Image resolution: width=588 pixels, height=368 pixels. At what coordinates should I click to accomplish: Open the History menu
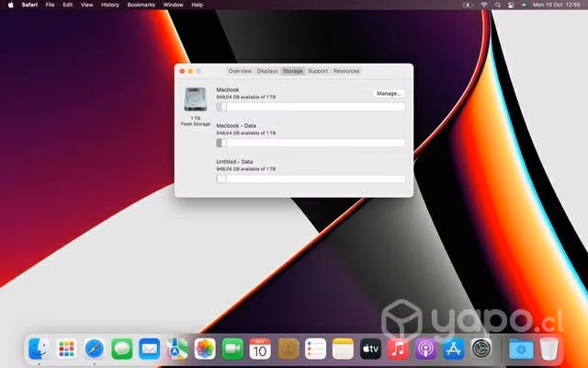[x=110, y=5]
